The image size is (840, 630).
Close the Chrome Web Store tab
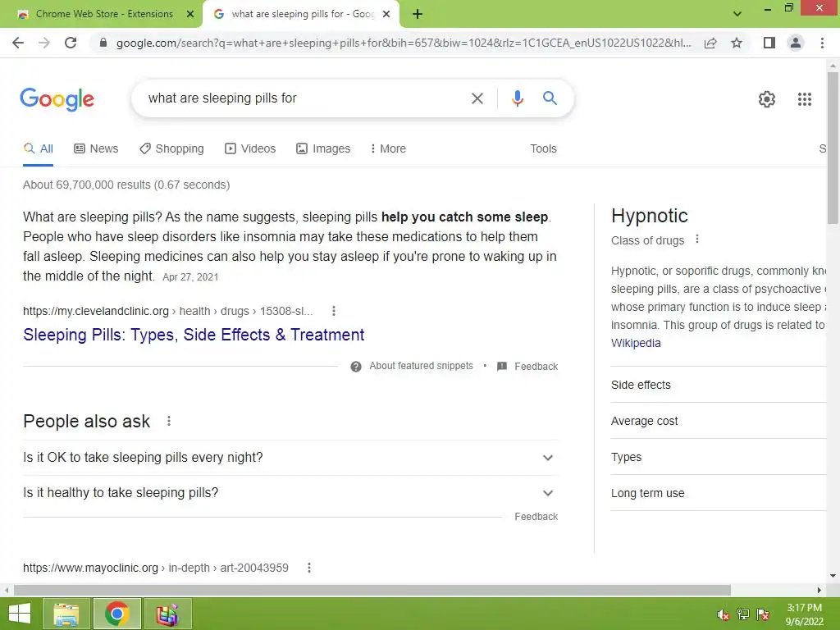coord(190,15)
